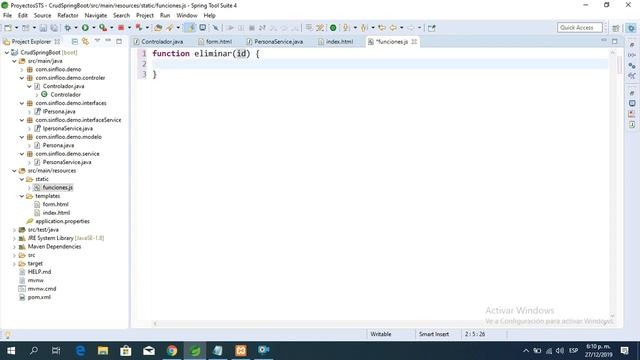This screenshot has height=360, width=640.
Task: Click the green Spring Boot dashboard icon
Action: (x=333, y=28)
